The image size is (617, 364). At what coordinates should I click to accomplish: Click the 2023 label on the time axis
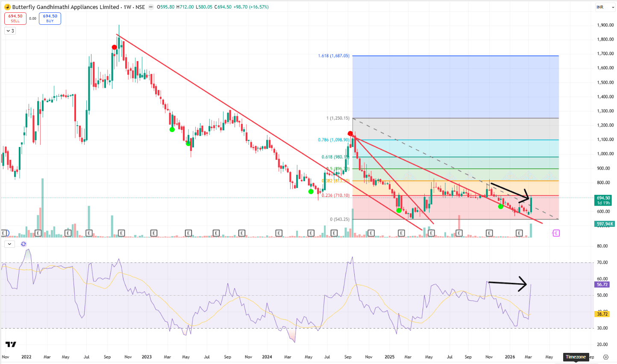(x=147, y=357)
